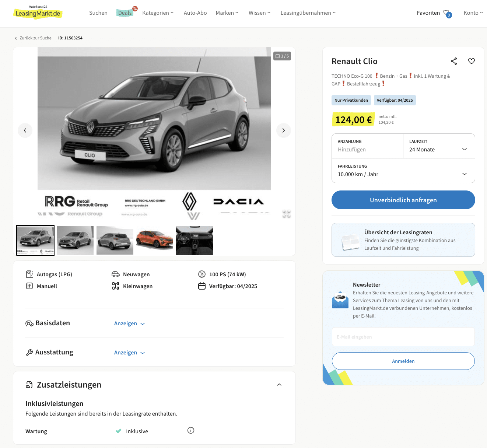Click the Newsletter envelope icon
The width and height of the screenshot is (487, 448).
click(340, 300)
